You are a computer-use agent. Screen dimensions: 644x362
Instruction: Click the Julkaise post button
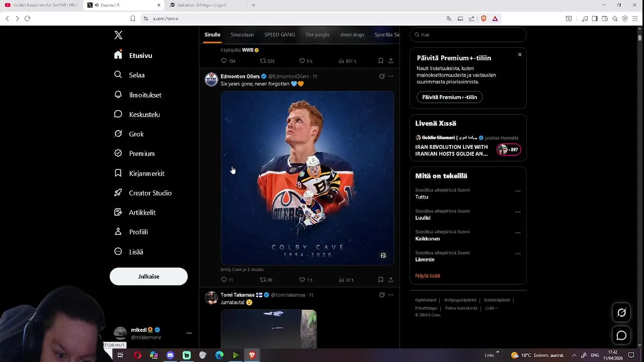(x=148, y=277)
